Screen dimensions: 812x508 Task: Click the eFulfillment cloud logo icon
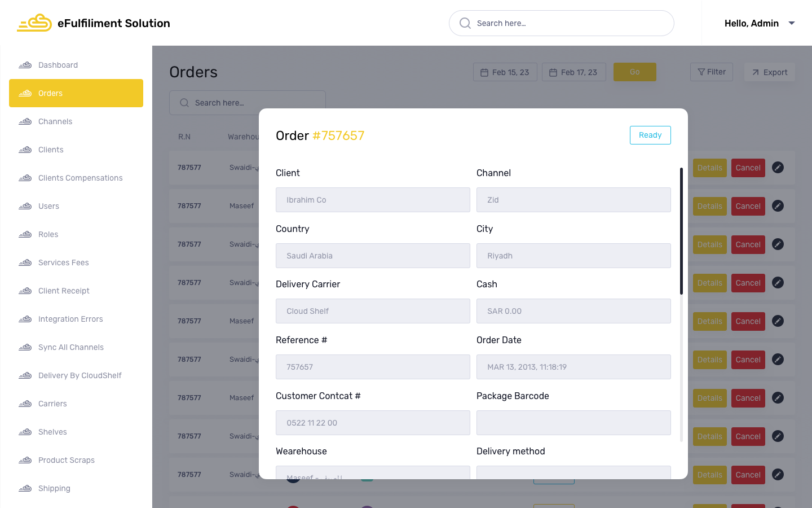point(34,23)
